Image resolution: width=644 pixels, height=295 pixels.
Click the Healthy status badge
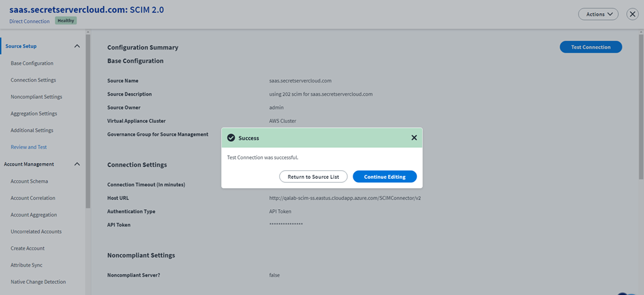[x=65, y=20]
